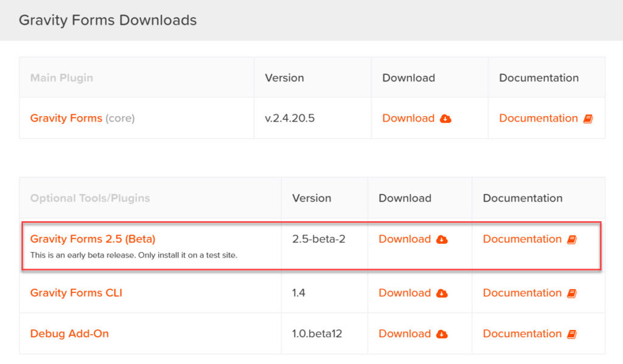623x364 pixels.
Task: Click the book icon for 2.5 Beta Documentation
Action: pyautogui.click(x=571, y=239)
